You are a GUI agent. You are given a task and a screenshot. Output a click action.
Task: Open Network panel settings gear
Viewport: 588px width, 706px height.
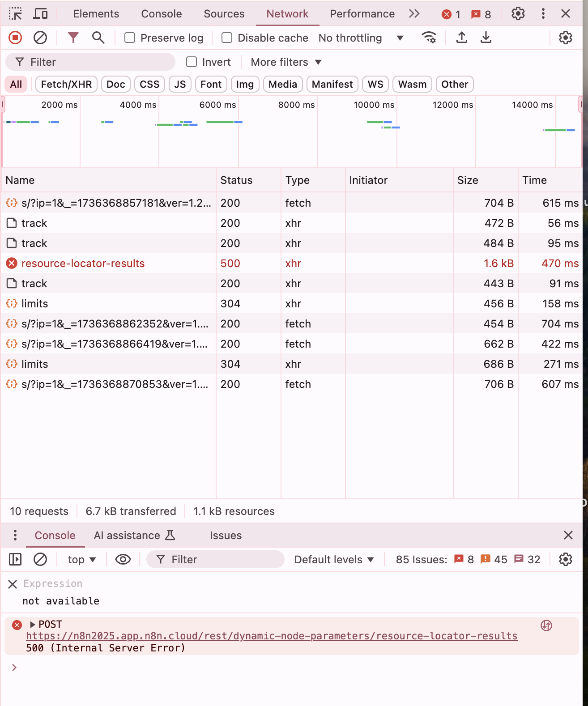click(x=566, y=38)
